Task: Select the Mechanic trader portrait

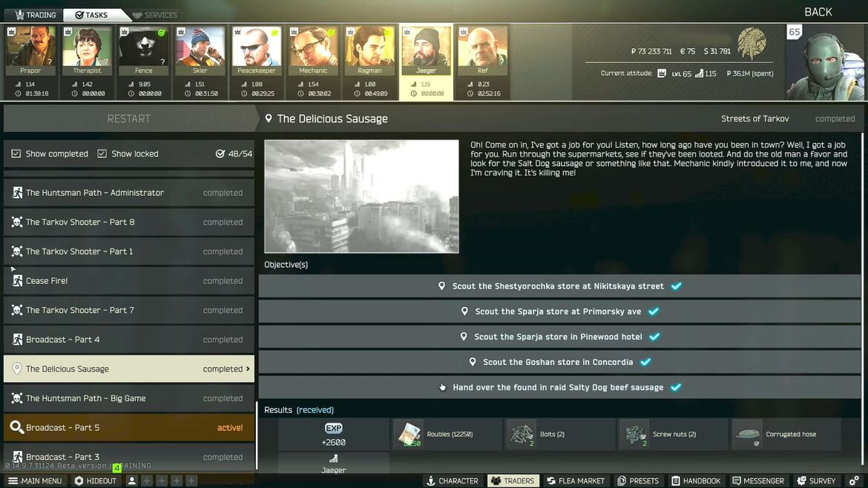Action: [x=313, y=47]
